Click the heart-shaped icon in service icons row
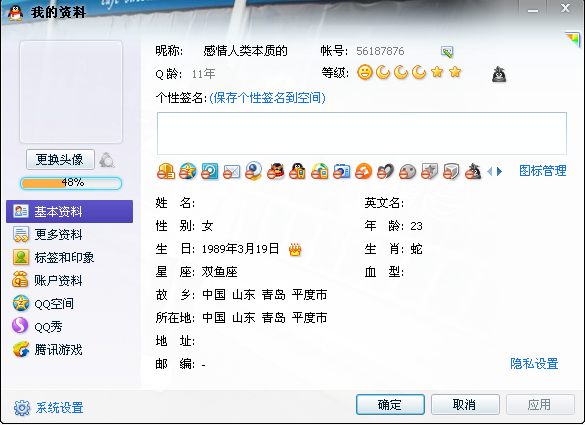This screenshot has width=585, height=425. click(385, 172)
